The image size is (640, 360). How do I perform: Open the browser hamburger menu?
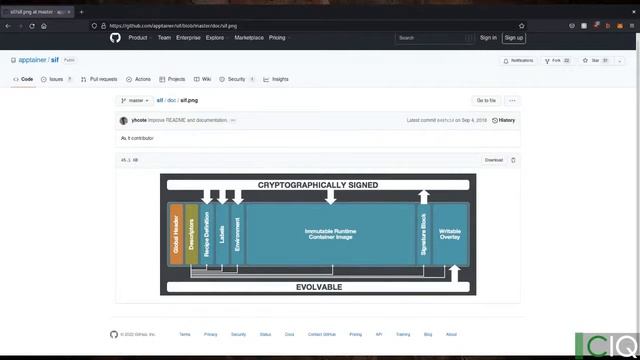[632, 26]
